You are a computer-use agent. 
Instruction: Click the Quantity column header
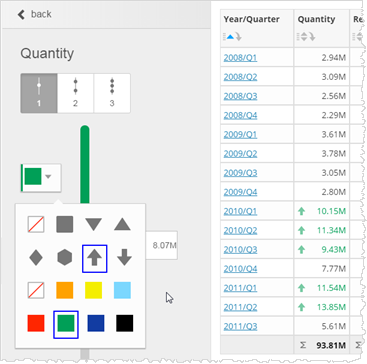point(321,28)
